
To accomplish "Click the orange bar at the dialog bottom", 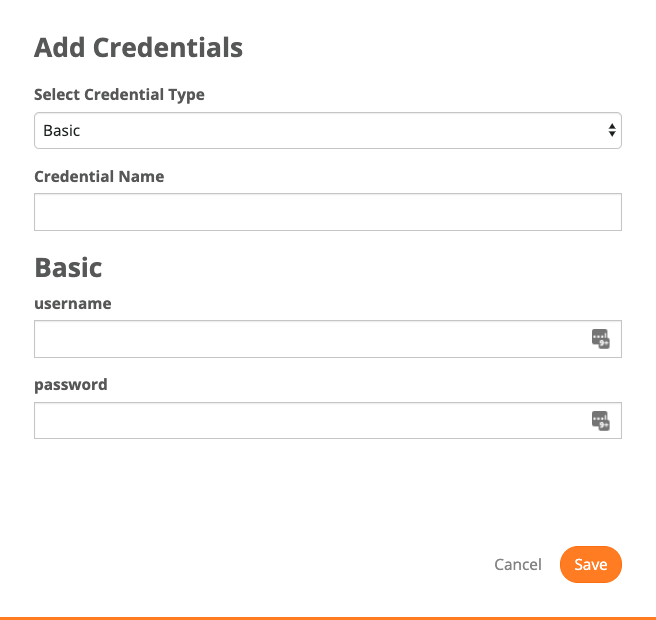I will click(x=328, y=618).
